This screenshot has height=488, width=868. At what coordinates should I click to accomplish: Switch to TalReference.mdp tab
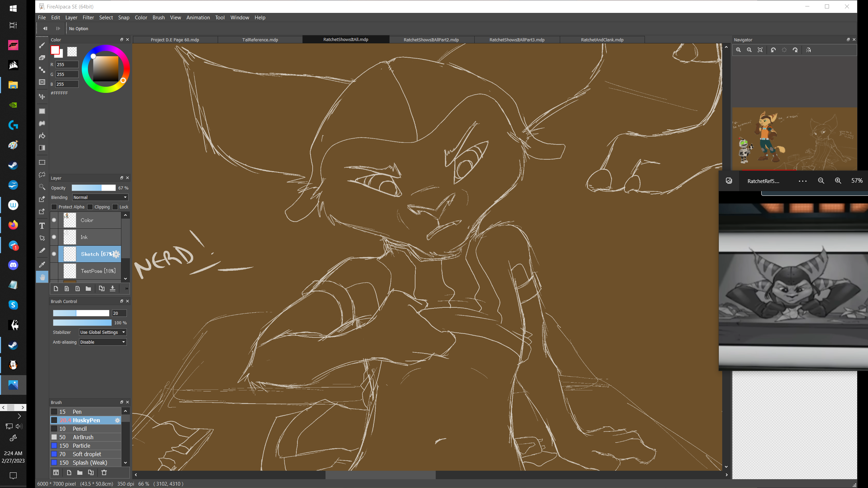[260, 40]
